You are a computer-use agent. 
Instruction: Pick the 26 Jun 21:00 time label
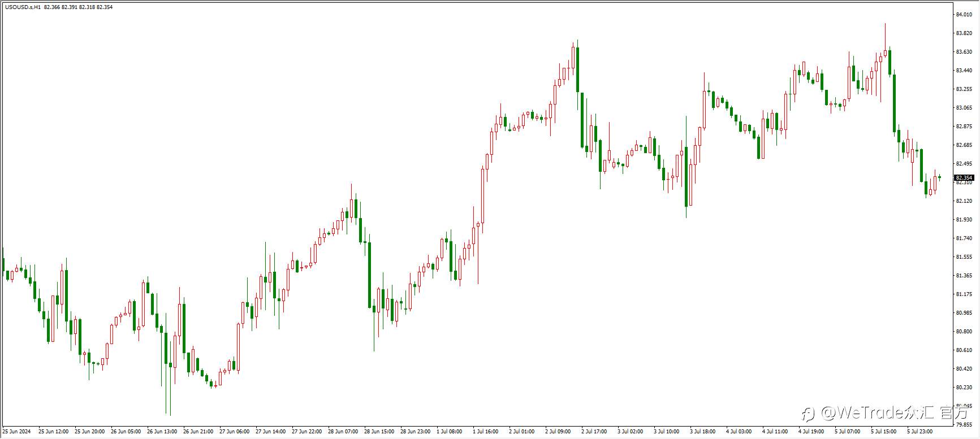click(x=198, y=432)
